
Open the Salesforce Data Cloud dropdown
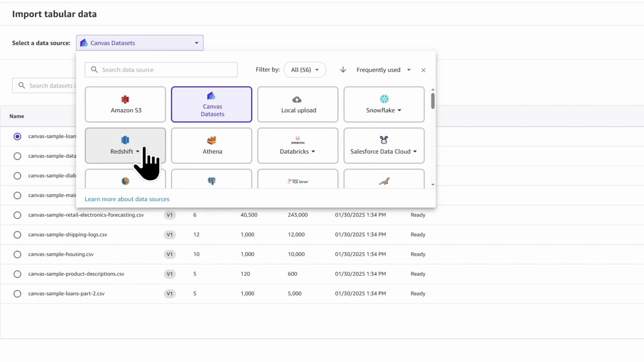coord(415,152)
